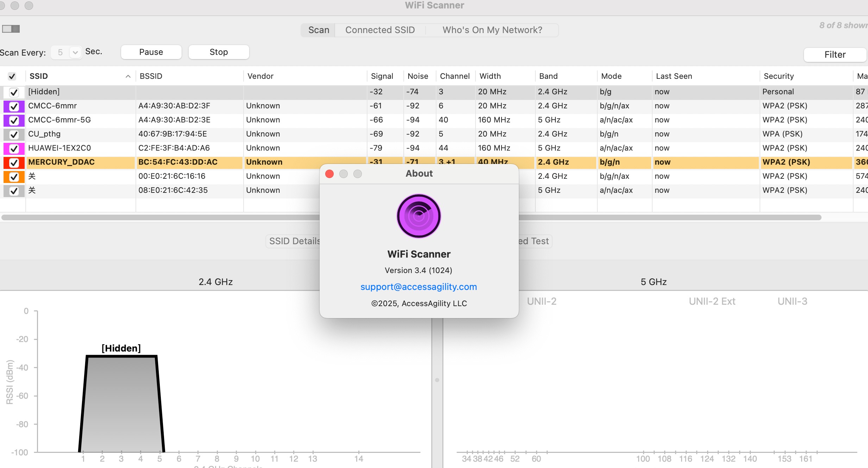This screenshot has width=868, height=468.
Task: Open the Scan Every seconds dropdown
Action: pos(66,52)
